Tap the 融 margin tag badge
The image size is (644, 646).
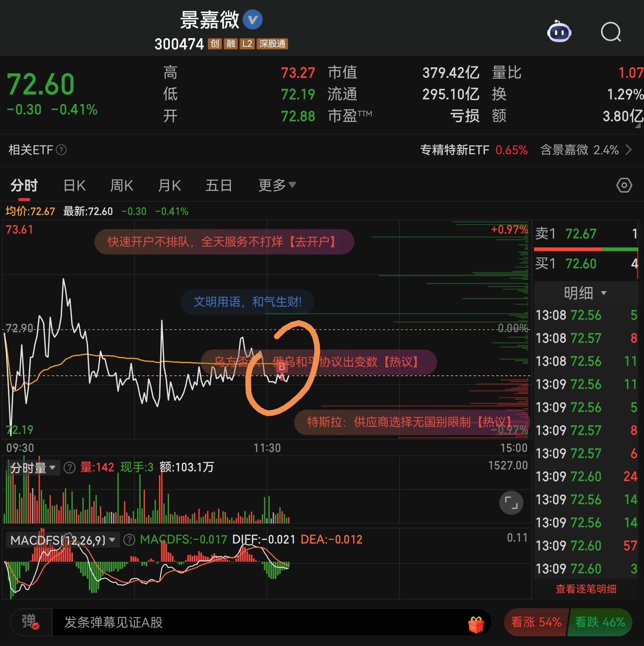tap(231, 44)
